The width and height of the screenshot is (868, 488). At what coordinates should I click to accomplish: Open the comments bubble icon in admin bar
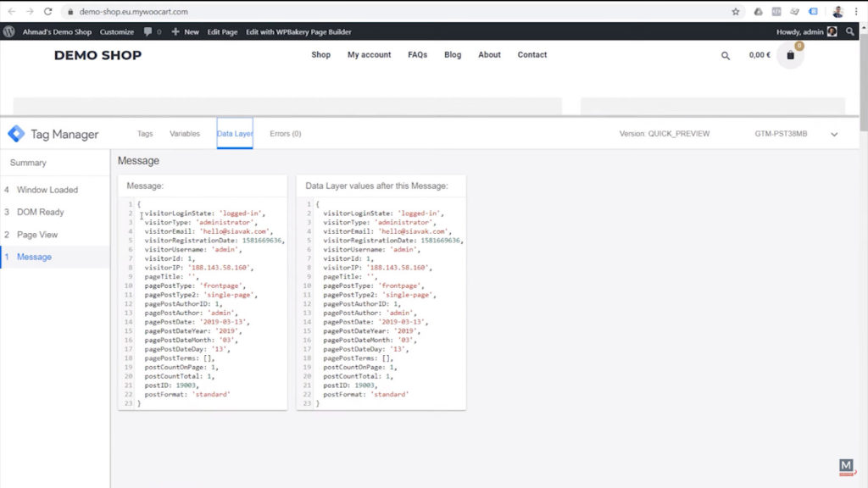[148, 31]
